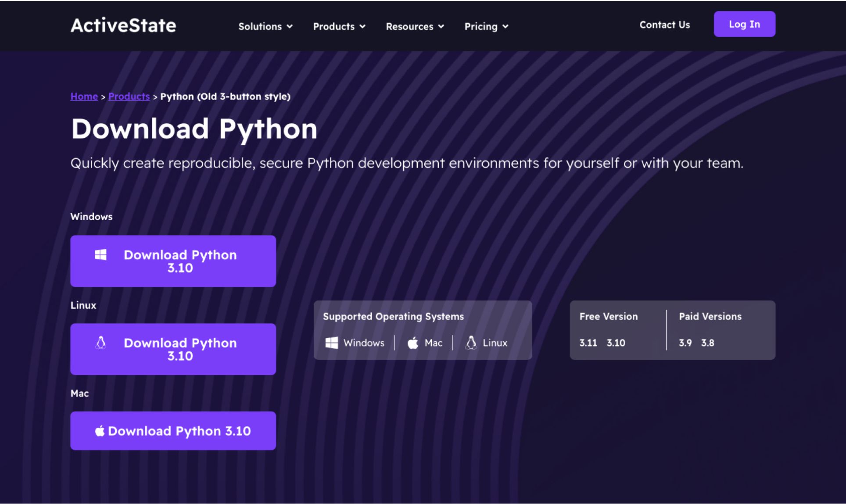Click the Linux penguin icon on download button

(100, 343)
